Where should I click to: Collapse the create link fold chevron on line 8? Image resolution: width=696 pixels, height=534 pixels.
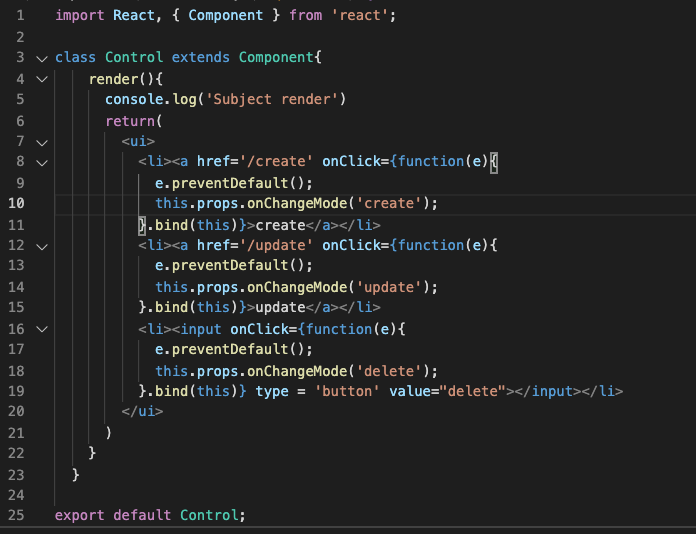[42, 163]
